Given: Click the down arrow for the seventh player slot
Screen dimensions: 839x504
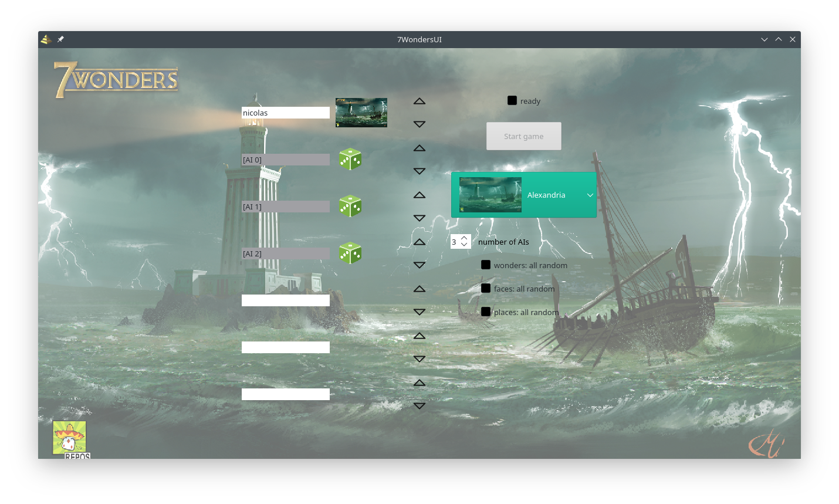Looking at the screenshot, I should 419,406.
